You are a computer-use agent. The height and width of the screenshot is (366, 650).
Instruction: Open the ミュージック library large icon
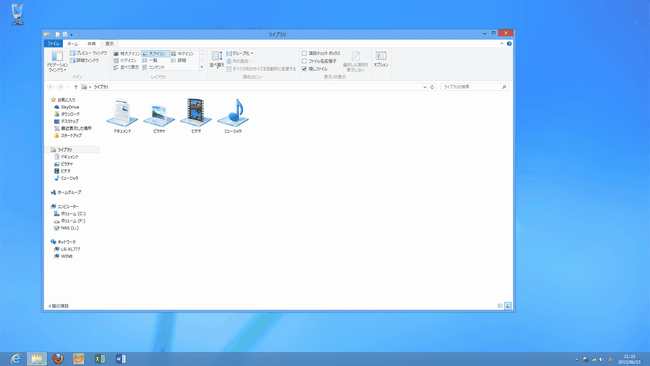233,116
